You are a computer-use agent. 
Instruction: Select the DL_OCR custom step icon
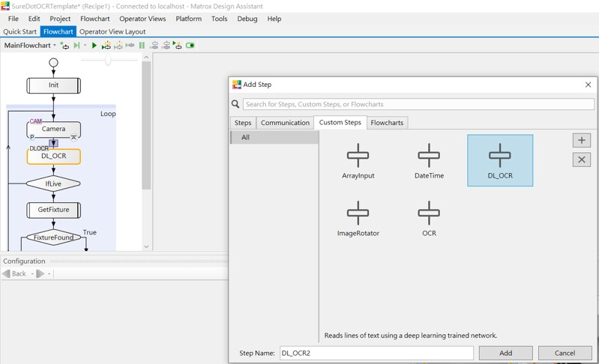(x=500, y=160)
